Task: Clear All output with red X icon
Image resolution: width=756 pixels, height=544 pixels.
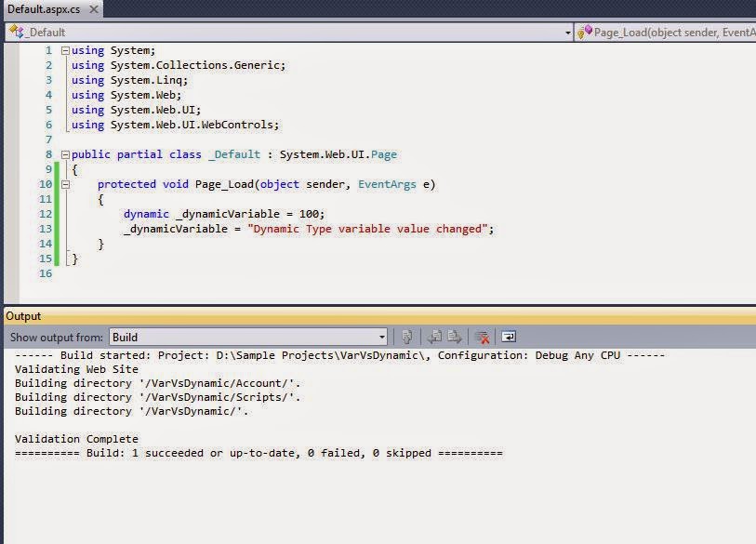Action: (481, 337)
